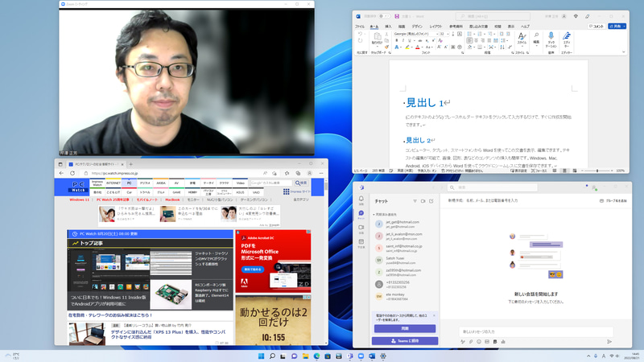Image resolution: width=644 pixels, height=362 pixels.
Task: Open the bullet list dropdown arrow in Word
Action: click(x=474, y=34)
